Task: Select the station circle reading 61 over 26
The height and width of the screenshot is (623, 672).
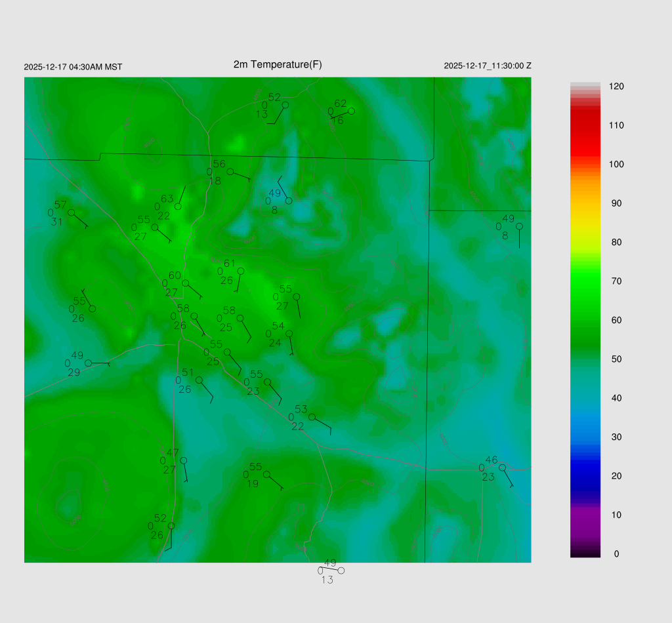Action: point(241,271)
